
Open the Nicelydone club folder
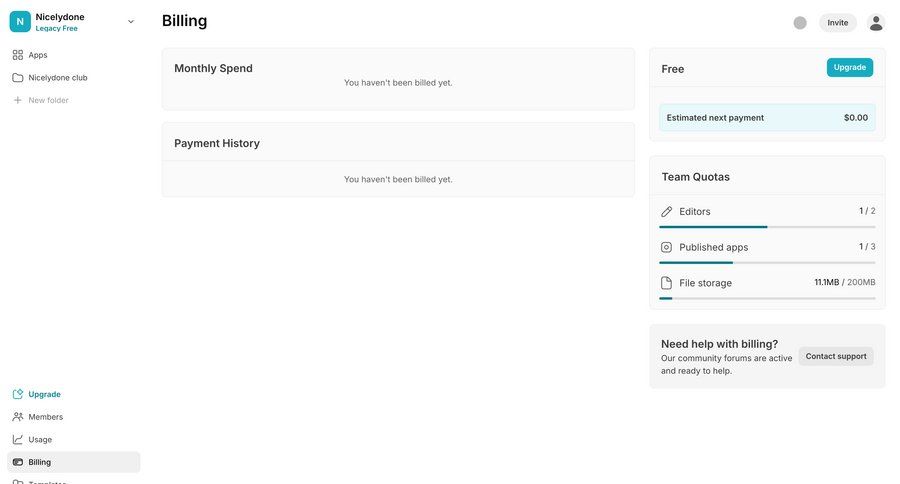coord(57,77)
